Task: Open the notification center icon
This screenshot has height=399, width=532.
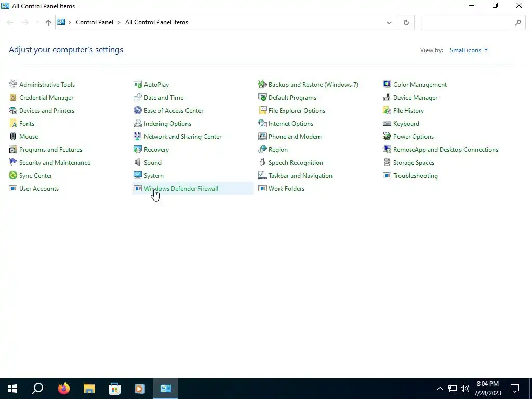Action: (515, 389)
